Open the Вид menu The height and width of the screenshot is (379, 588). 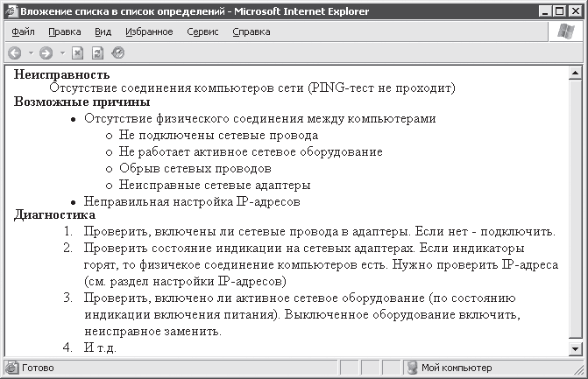tap(103, 32)
